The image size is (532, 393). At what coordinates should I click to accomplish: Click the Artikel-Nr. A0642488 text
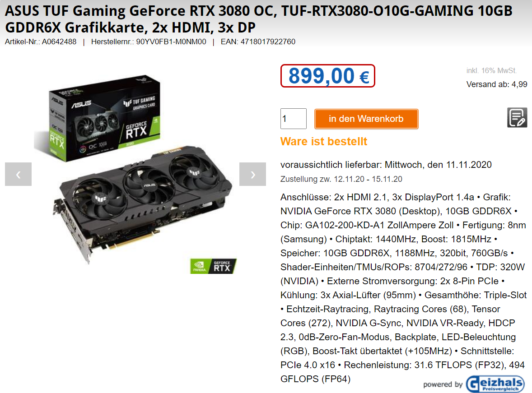pyautogui.click(x=41, y=42)
